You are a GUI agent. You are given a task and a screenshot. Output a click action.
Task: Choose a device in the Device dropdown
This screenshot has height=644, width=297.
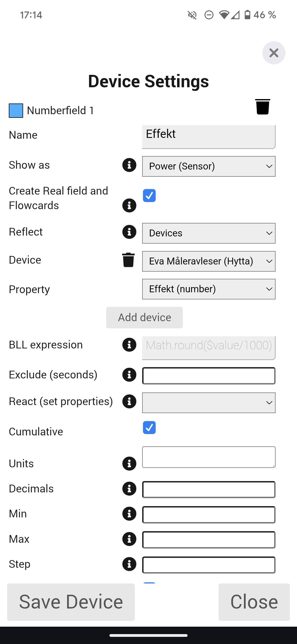click(x=209, y=261)
